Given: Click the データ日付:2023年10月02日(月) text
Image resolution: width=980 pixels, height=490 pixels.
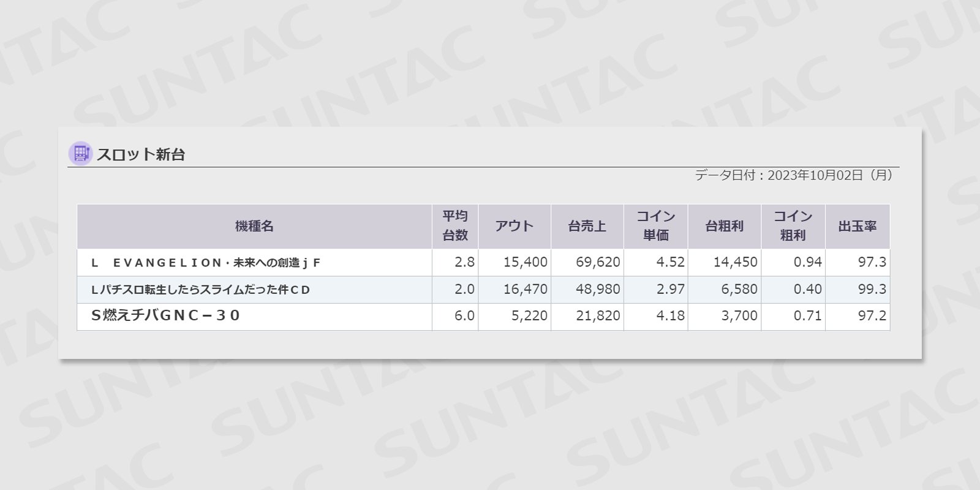Looking at the screenshot, I should point(794,175).
